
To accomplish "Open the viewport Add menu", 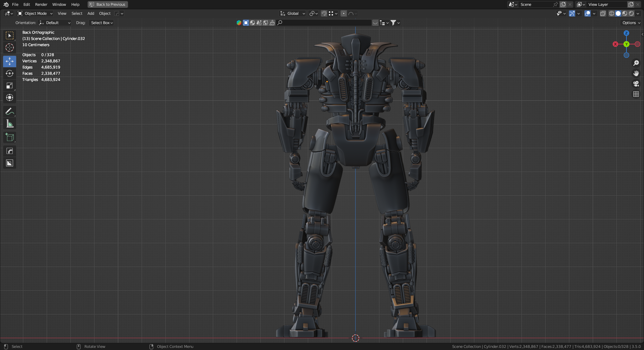I will (x=91, y=13).
